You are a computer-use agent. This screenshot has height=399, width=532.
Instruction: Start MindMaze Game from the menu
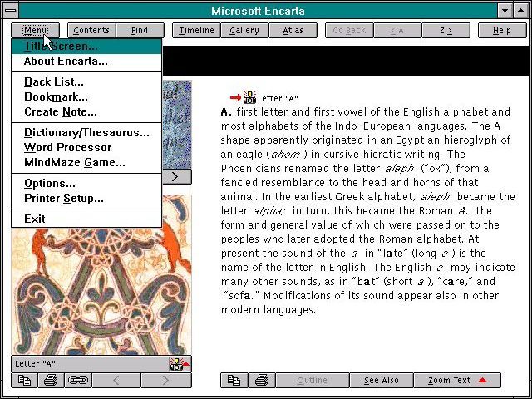(x=86, y=162)
